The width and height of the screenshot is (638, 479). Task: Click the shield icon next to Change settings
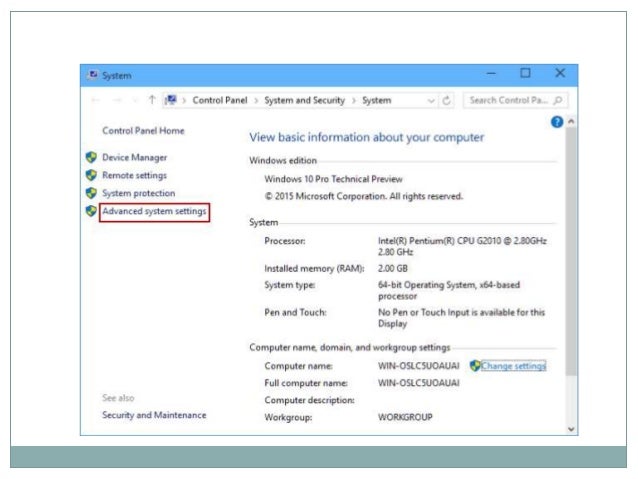click(x=475, y=365)
